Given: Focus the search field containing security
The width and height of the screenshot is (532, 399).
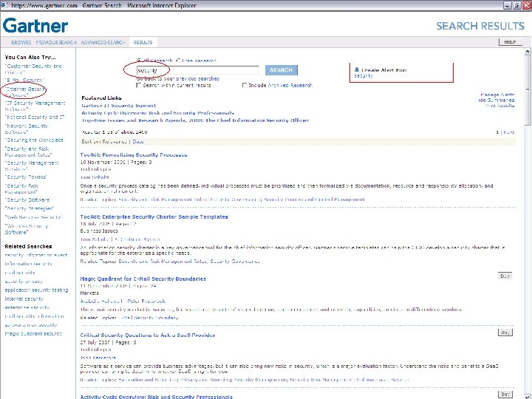Looking at the screenshot, I should (x=197, y=70).
